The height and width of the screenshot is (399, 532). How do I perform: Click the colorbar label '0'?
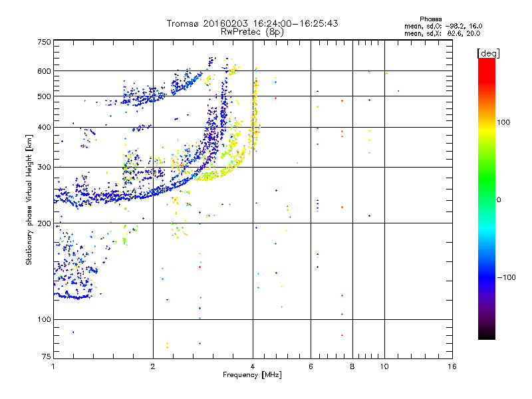point(499,200)
